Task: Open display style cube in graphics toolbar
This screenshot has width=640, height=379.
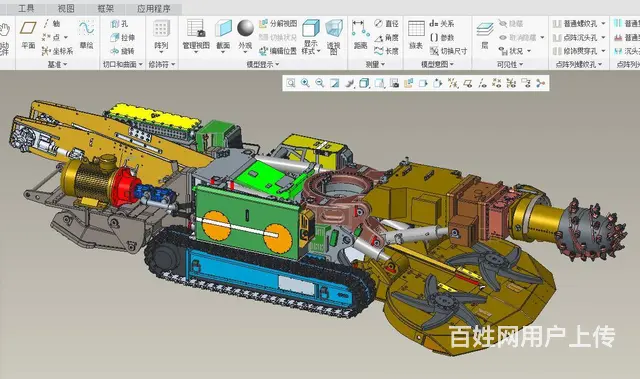Action: click(364, 83)
